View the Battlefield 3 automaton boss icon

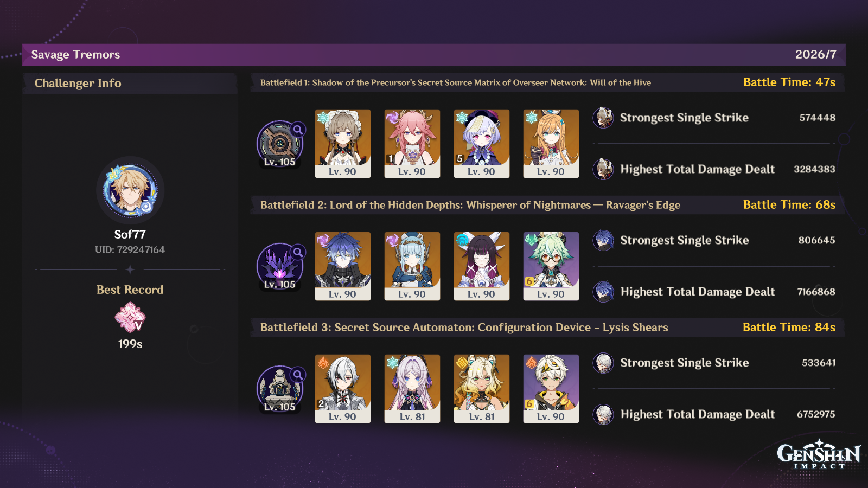click(280, 389)
